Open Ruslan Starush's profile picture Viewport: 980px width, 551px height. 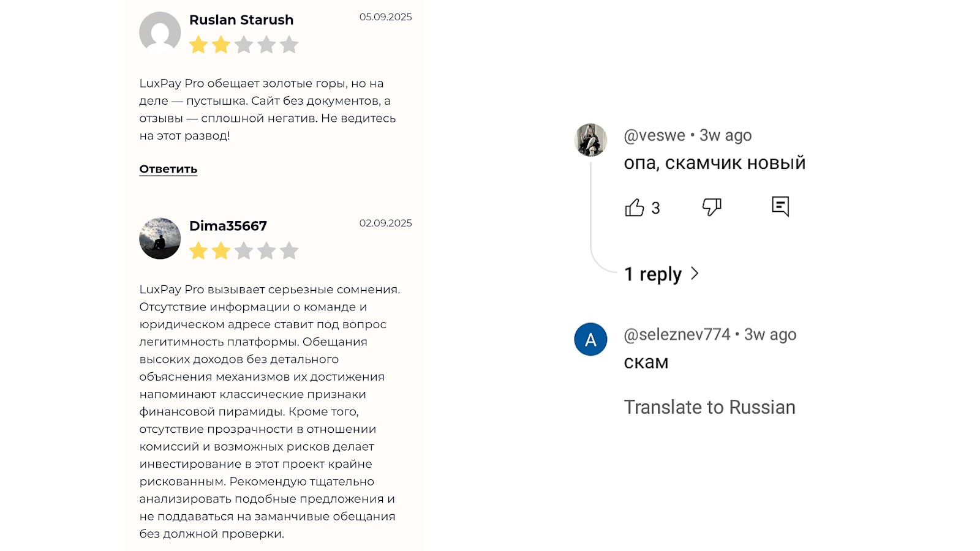pos(159,33)
